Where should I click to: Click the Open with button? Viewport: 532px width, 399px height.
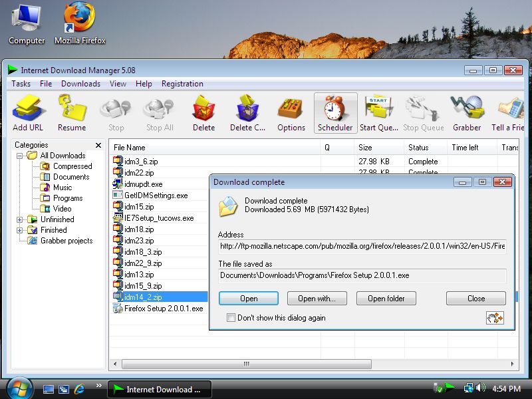317,298
